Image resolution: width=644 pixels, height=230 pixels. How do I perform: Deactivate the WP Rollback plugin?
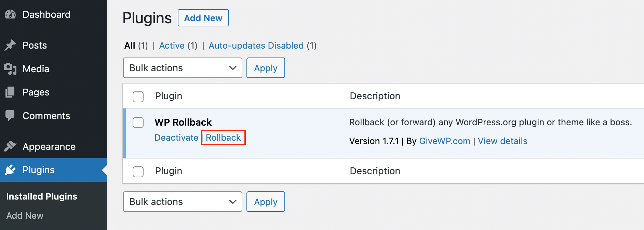[176, 137]
